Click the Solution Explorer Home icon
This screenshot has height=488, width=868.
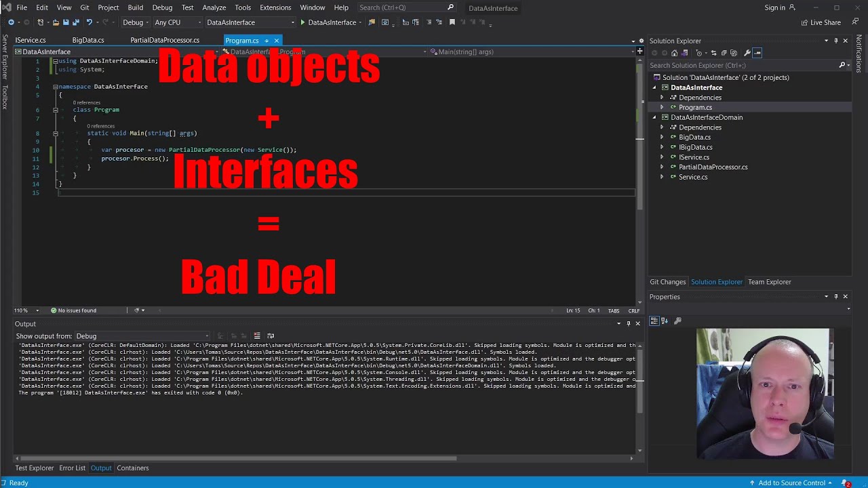[675, 53]
